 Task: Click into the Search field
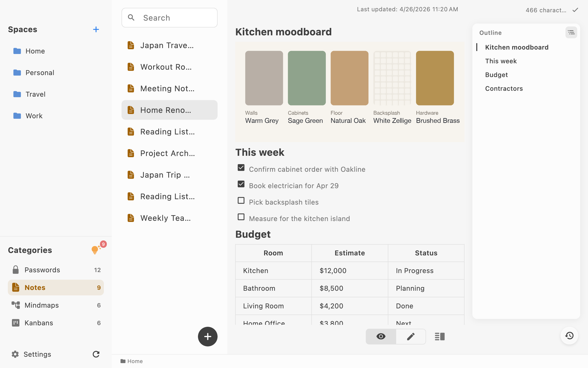[x=170, y=18]
